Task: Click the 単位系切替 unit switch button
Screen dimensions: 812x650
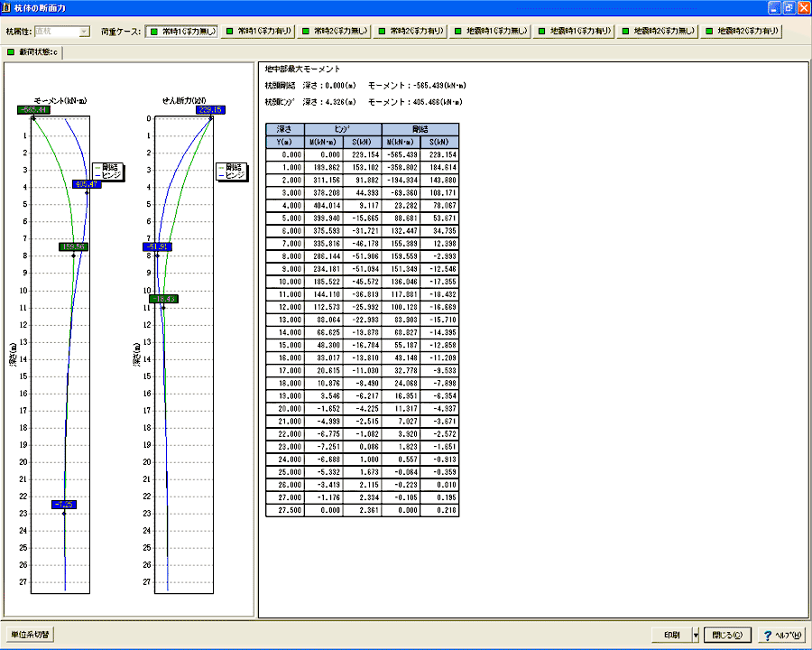Action: pos(30,635)
